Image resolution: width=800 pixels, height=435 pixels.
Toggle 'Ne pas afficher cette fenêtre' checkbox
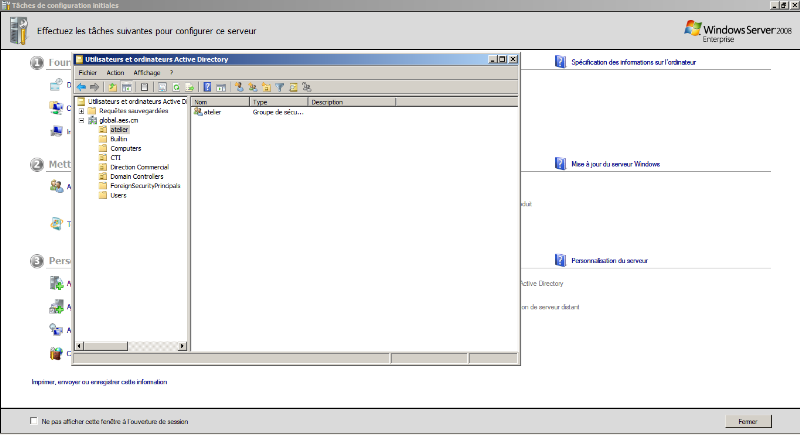coord(34,421)
